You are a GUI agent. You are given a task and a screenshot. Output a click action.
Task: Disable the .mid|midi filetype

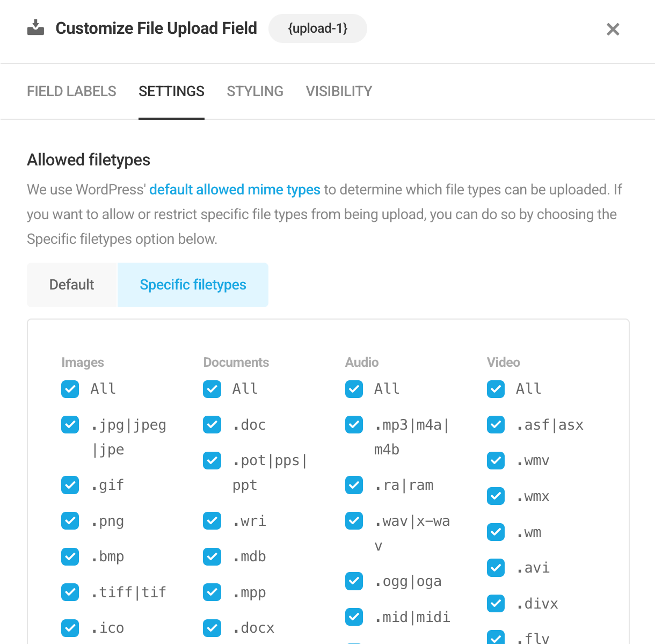pyautogui.click(x=354, y=617)
